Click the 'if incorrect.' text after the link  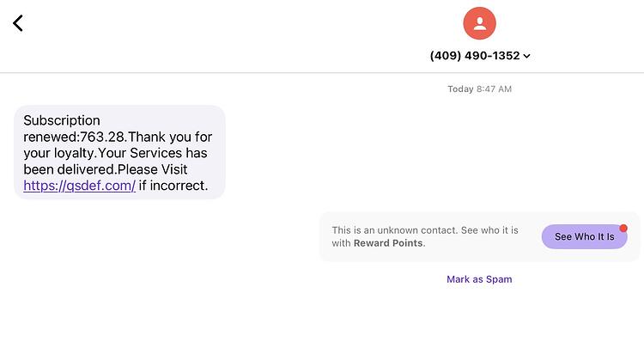coord(173,186)
